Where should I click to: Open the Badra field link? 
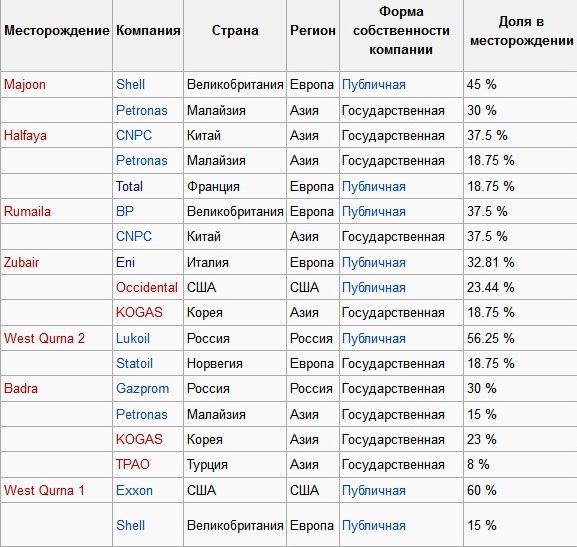point(21,388)
